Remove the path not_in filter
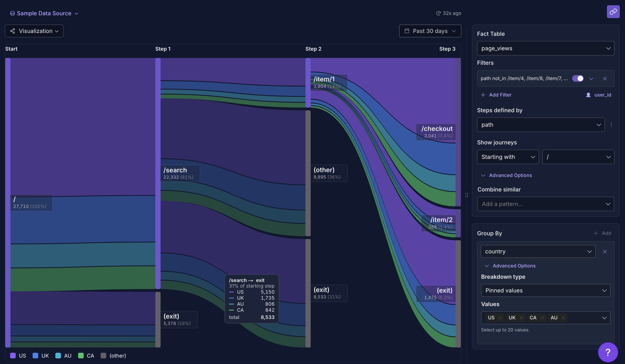 605,79
